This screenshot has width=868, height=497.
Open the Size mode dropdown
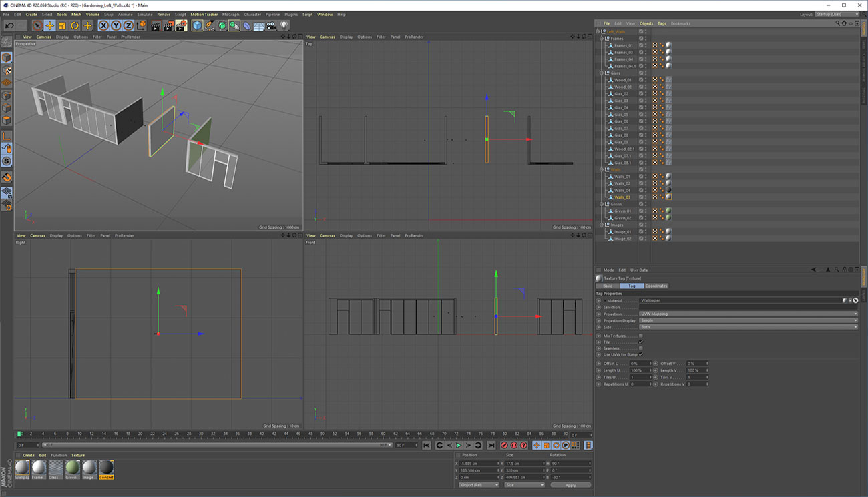tap(524, 485)
